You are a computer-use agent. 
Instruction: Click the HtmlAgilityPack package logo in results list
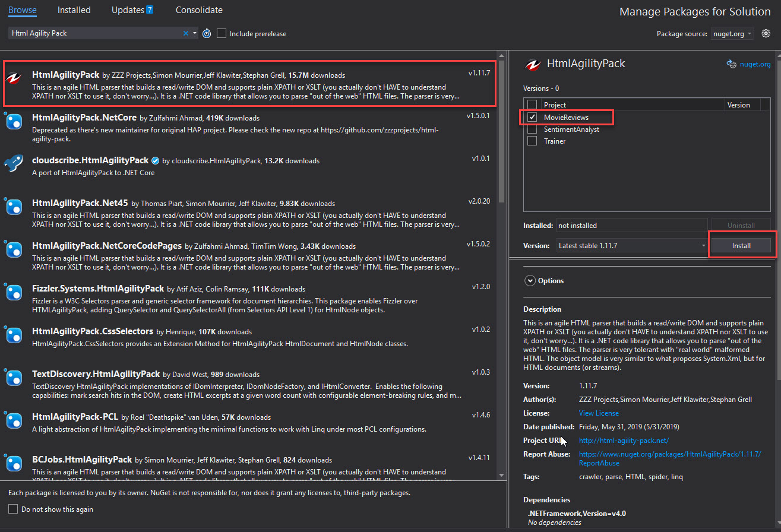click(14, 78)
